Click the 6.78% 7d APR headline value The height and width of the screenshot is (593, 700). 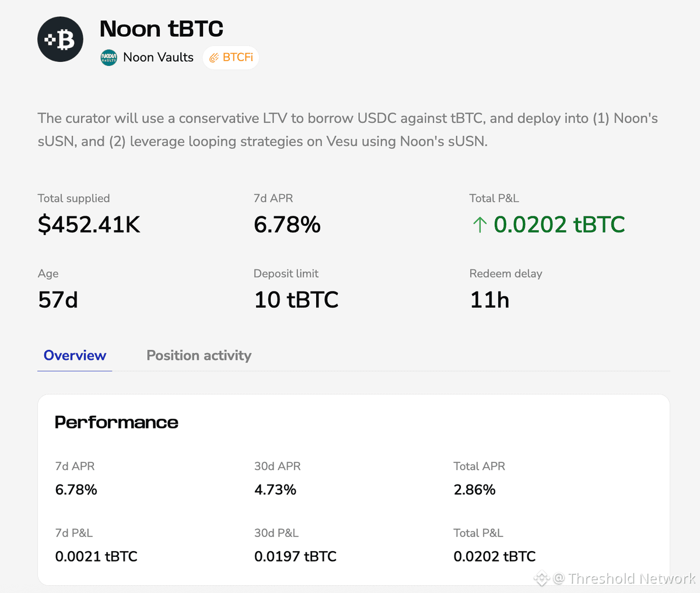pyautogui.click(x=287, y=224)
